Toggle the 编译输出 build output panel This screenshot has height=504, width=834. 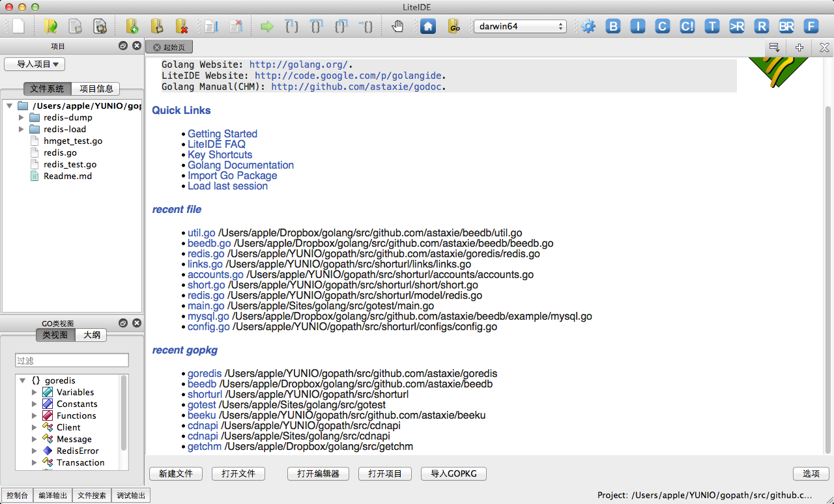click(x=53, y=496)
